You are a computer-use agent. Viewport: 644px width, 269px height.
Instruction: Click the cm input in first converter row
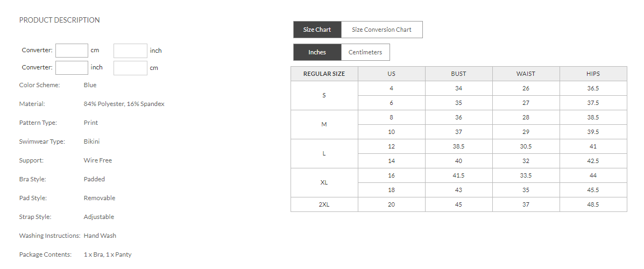(x=72, y=51)
